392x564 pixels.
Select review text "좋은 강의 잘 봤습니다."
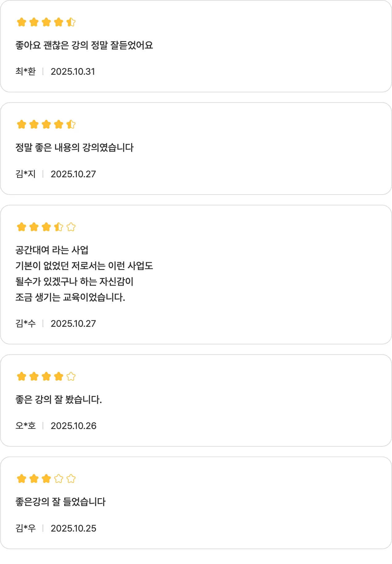coord(59,400)
